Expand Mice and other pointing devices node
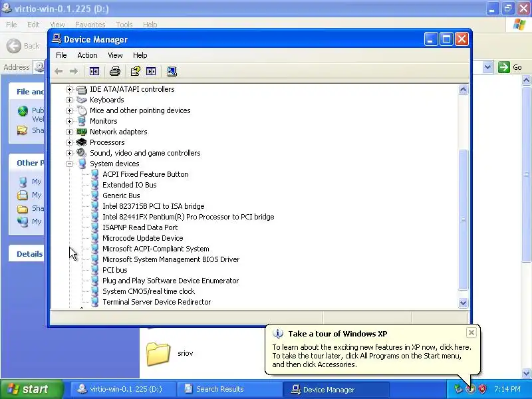The width and height of the screenshot is (532, 399). pyautogui.click(x=70, y=110)
